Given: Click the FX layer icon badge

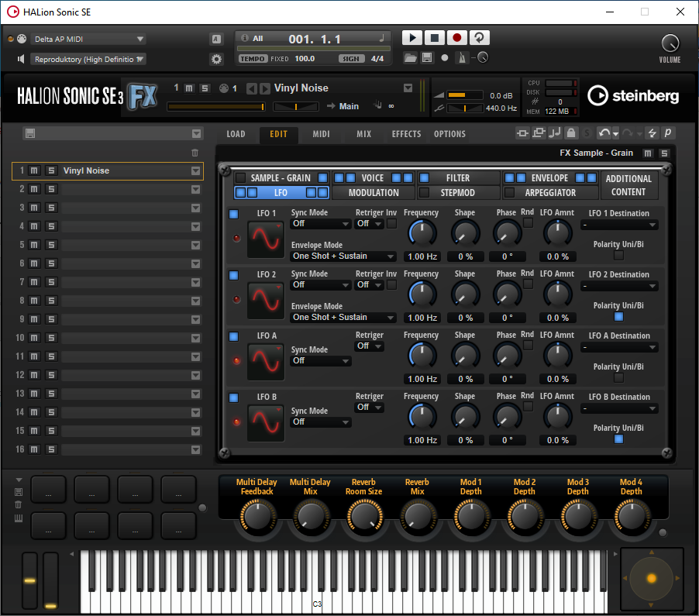Looking at the screenshot, I should click(x=143, y=96).
